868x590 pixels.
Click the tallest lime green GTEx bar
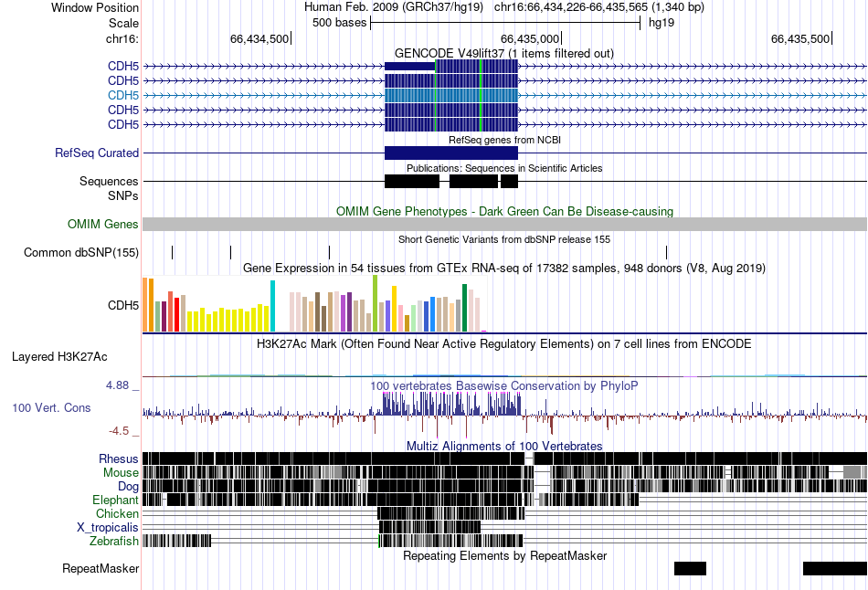[375, 303]
